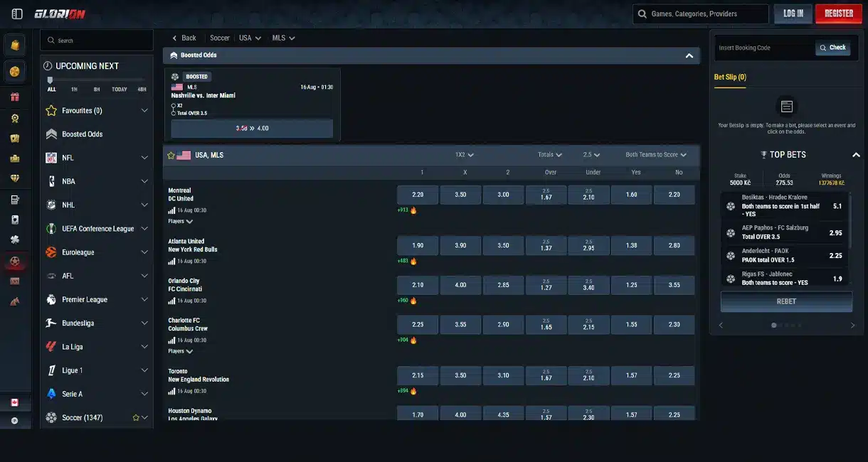Open the NBA league logo icon

point(51,181)
